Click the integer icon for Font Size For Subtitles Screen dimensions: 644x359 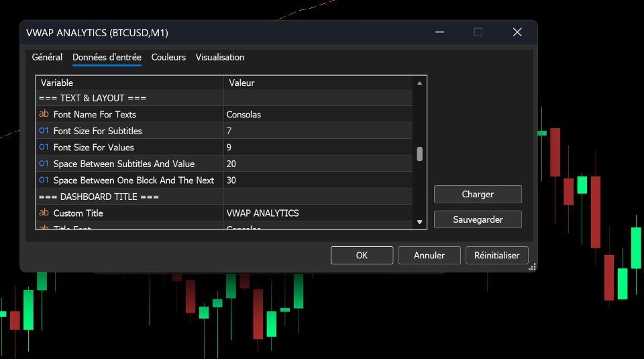click(x=44, y=130)
